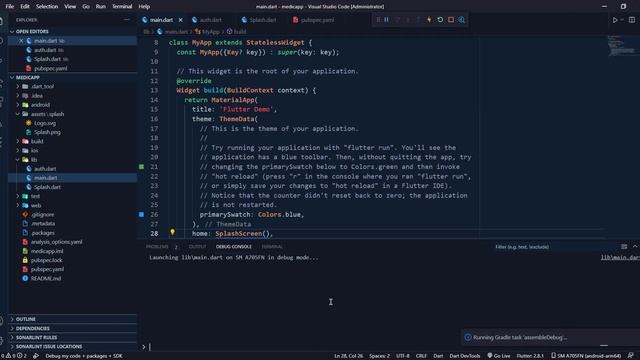The image size is (640, 360).
Task: Open the Terminal menu
Action: click(122, 7)
